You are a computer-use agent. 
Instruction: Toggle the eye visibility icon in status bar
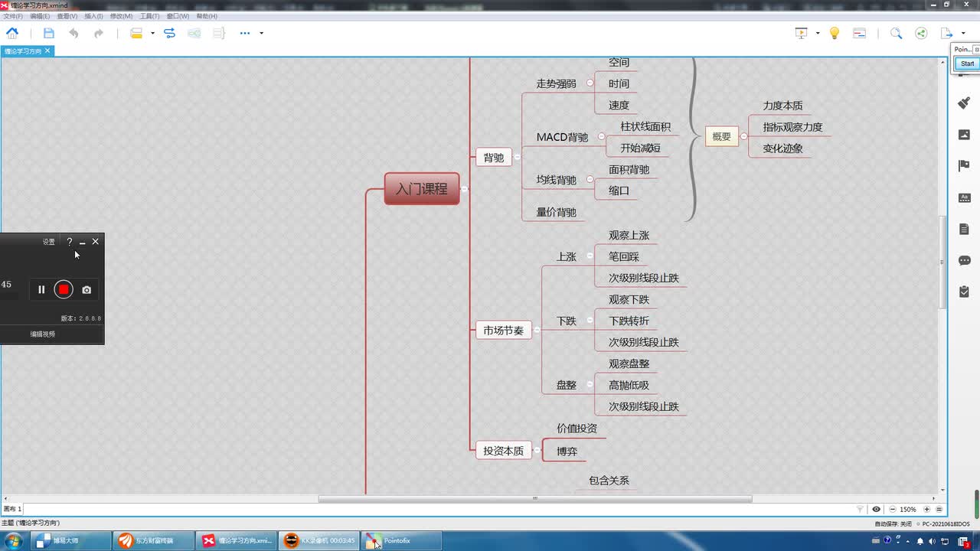[x=876, y=509]
